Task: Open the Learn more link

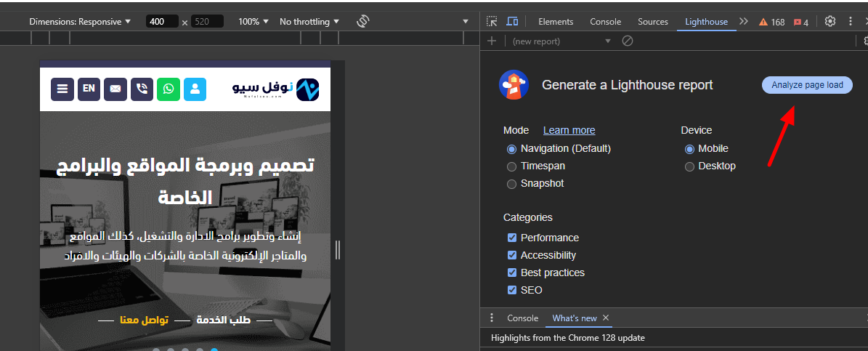Action: 569,130
